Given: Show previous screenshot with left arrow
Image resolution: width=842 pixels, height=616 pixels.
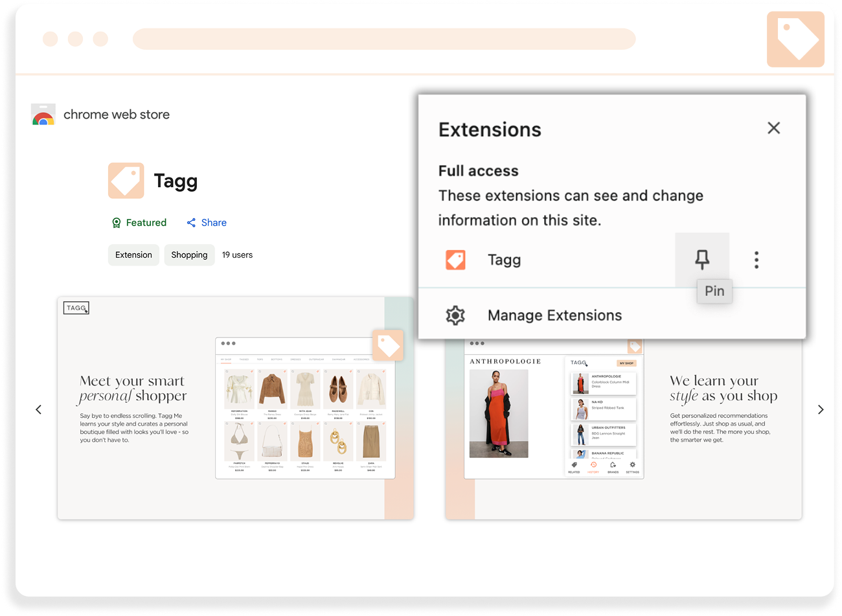Looking at the screenshot, I should pyautogui.click(x=39, y=409).
